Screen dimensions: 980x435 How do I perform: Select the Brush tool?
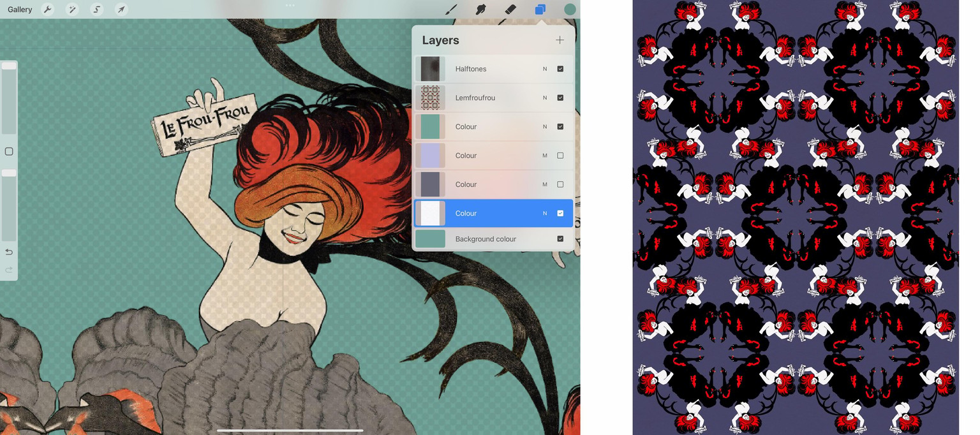pos(451,10)
